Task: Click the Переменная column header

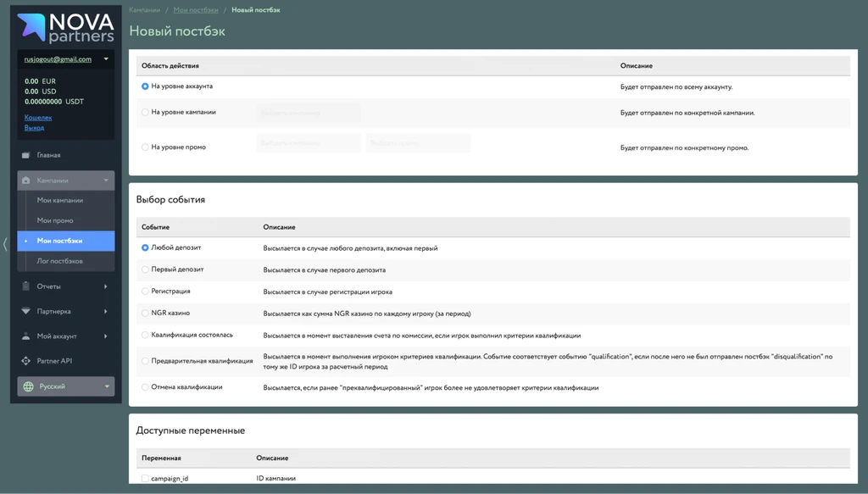Action: tap(161, 458)
